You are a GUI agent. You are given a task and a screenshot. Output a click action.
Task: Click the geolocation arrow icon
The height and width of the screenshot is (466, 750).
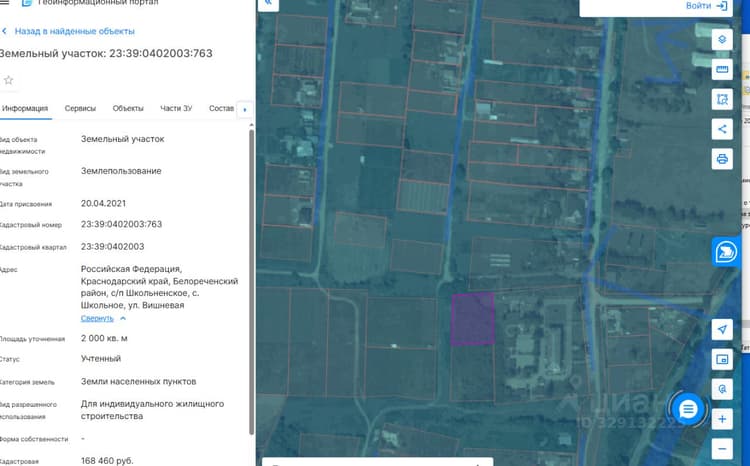pyautogui.click(x=722, y=329)
